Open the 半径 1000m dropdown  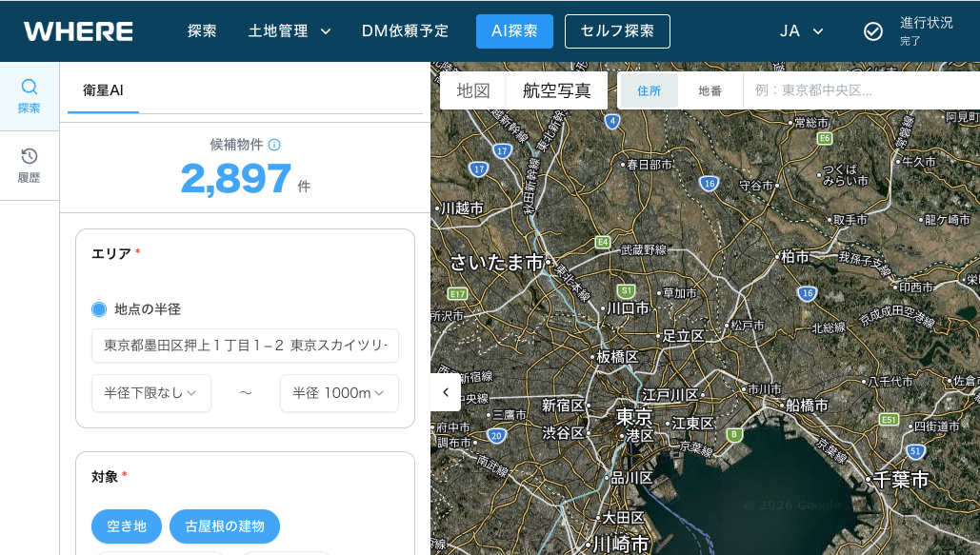339,393
